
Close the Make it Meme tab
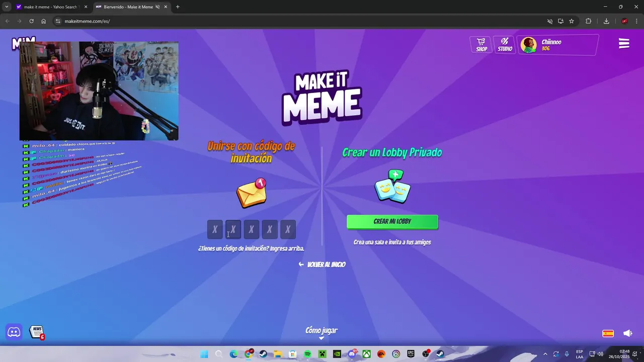(166, 7)
